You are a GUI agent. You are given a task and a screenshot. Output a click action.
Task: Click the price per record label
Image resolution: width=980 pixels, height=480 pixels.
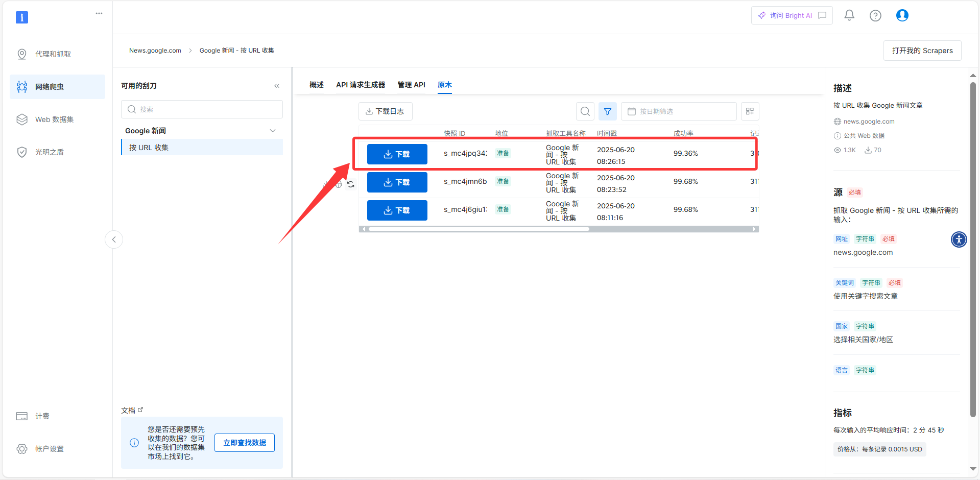(x=880, y=449)
